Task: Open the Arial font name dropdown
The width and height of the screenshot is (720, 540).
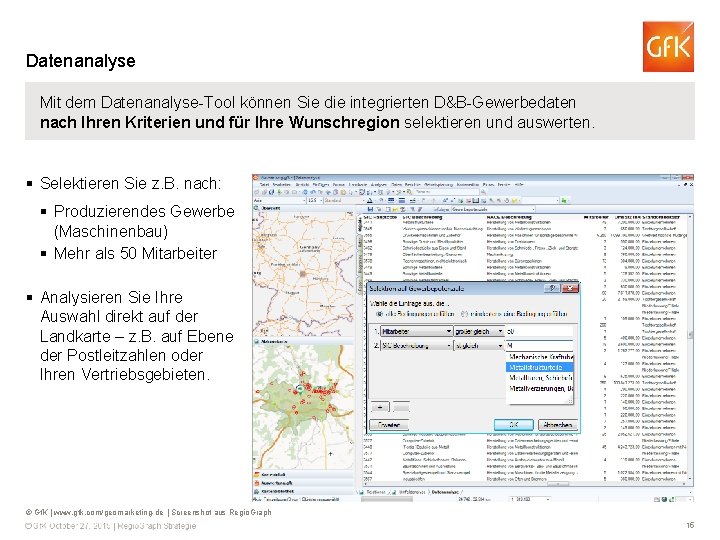Action: tap(279, 201)
